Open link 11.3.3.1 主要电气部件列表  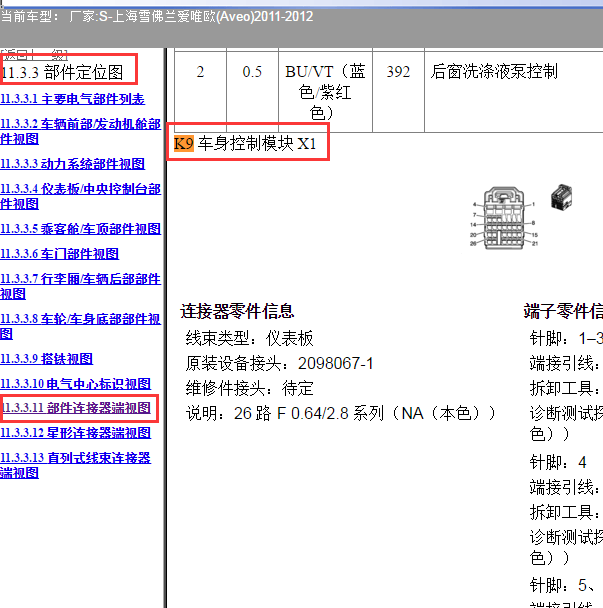point(73,99)
